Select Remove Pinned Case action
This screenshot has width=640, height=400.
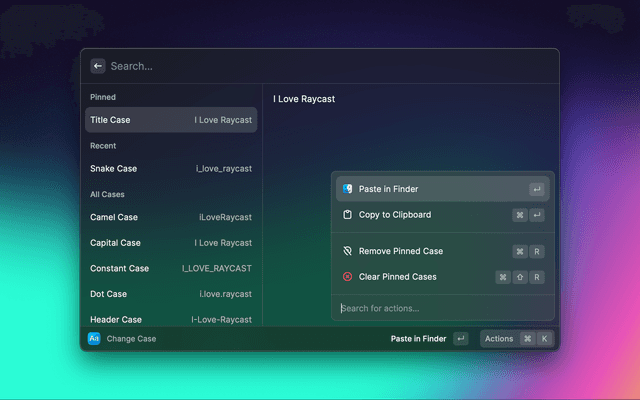tap(440, 251)
